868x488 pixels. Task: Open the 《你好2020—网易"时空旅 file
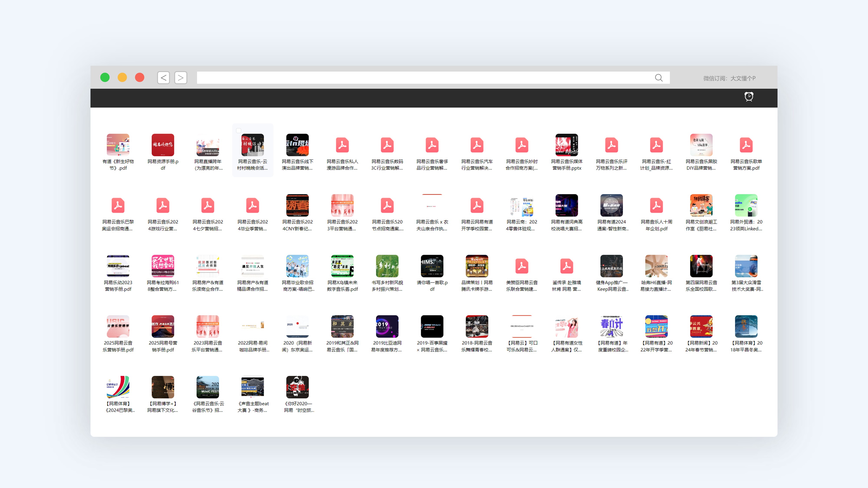(297, 387)
